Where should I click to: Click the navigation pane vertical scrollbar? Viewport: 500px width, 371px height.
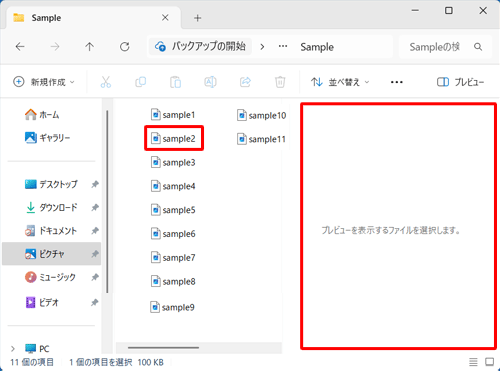pyautogui.click(x=107, y=202)
